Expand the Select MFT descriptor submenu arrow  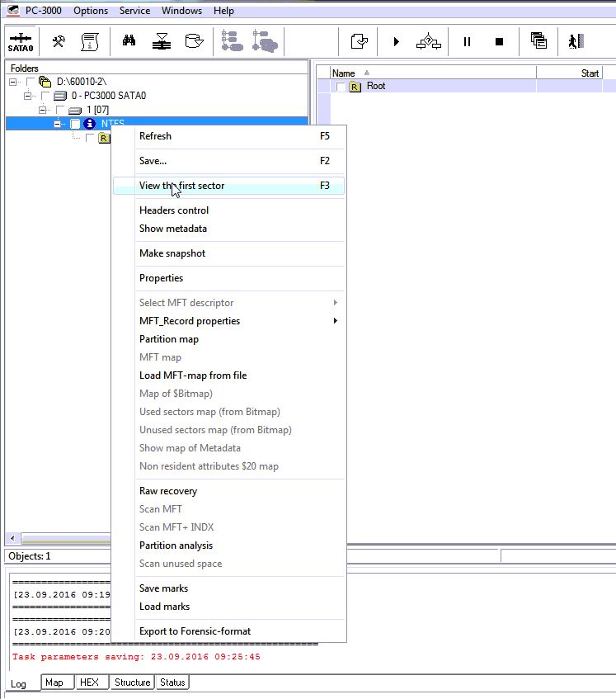pos(336,302)
